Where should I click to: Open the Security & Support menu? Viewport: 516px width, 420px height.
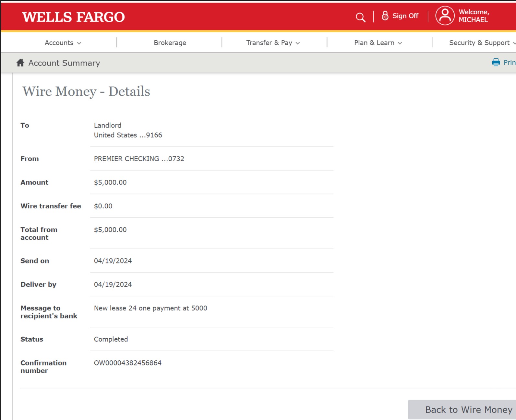(479, 43)
